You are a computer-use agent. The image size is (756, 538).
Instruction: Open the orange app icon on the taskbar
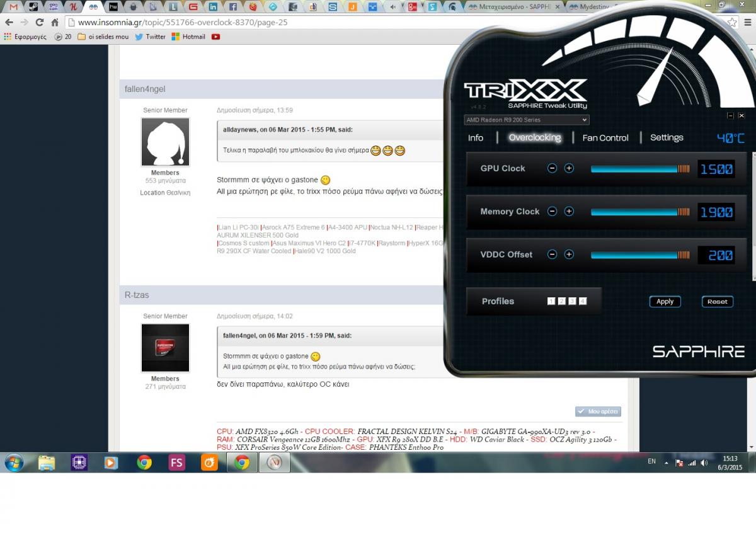tap(209, 463)
